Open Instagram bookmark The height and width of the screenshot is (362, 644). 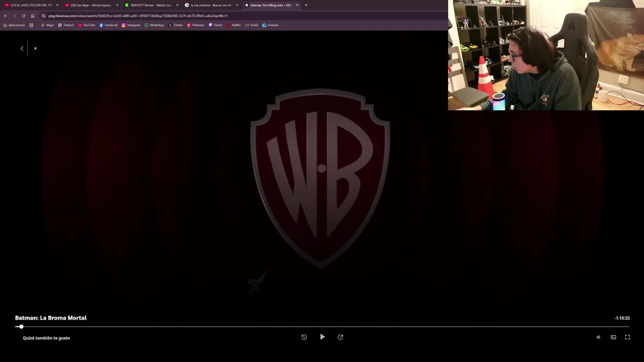(131, 25)
